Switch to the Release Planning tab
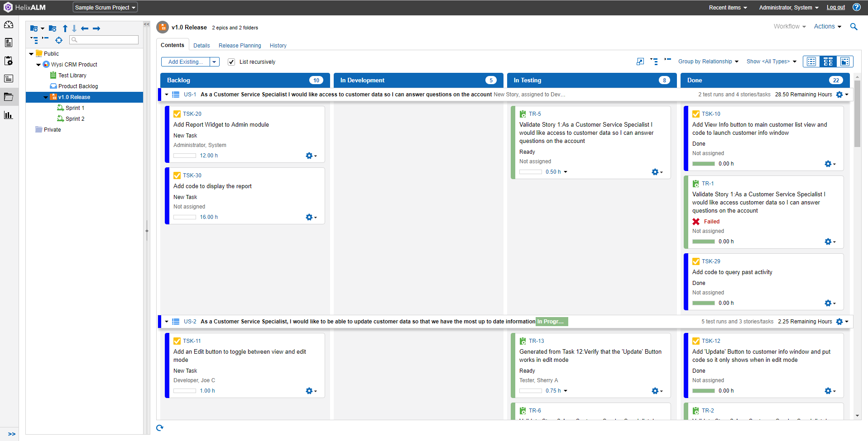 pyautogui.click(x=240, y=46)
